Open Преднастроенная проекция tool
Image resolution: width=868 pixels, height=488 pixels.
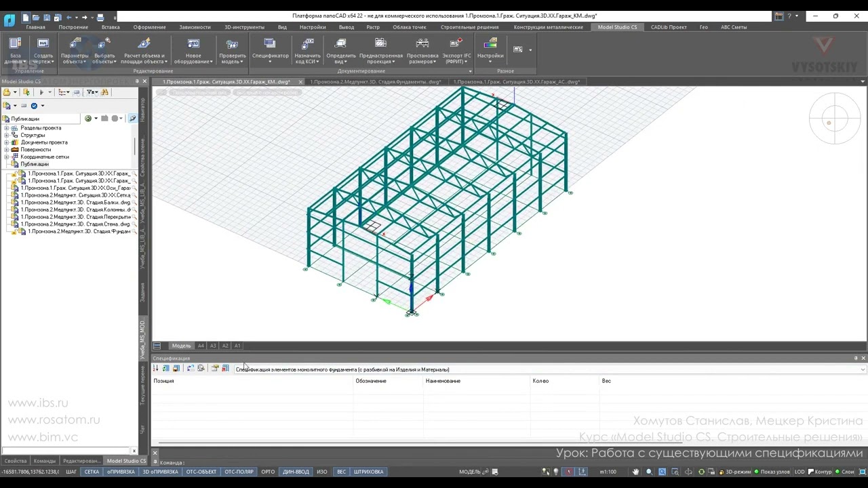click(x=381, y=50)
